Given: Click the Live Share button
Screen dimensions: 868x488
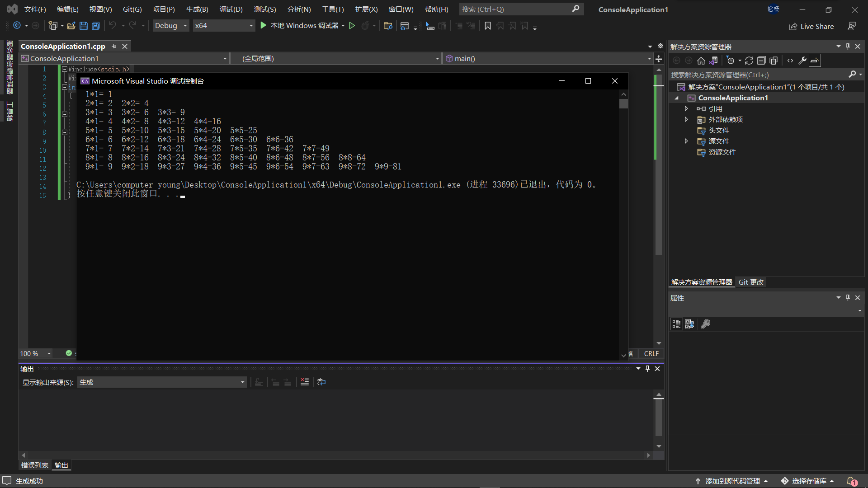Looking at the screenshot, I should pos(811,26).
